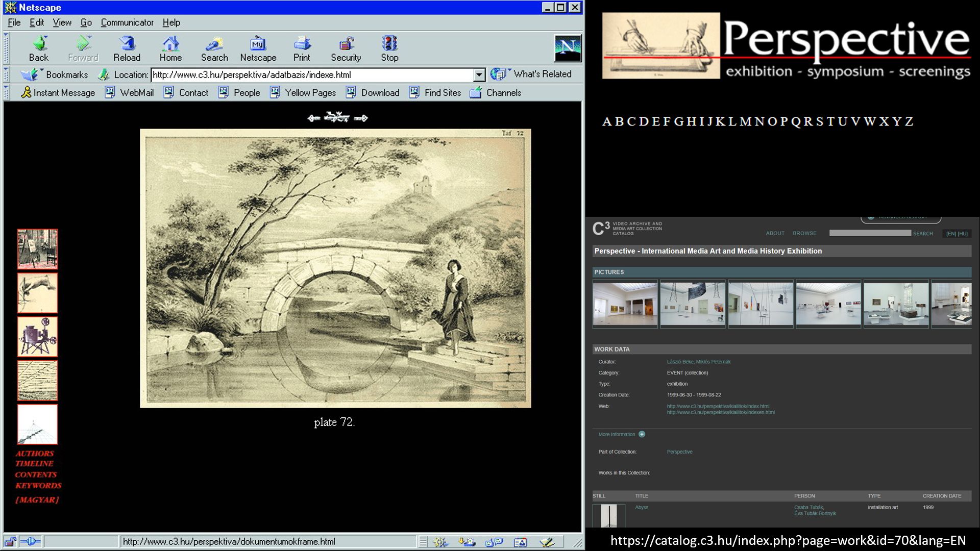Viewport: 980px width, 551px height.
Task: Click the right arrow above the plate
Action: [361, 118]
